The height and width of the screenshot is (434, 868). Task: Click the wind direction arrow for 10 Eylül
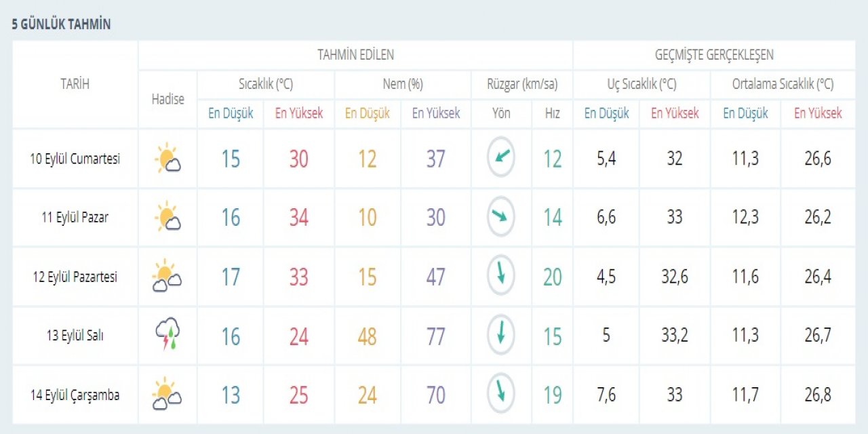pos(501,158)
